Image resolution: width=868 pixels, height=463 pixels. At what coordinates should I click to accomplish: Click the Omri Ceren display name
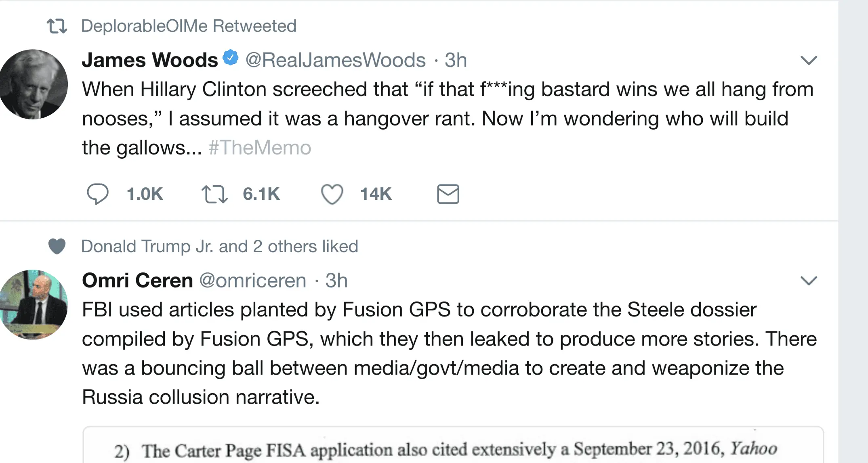(137, 280)
